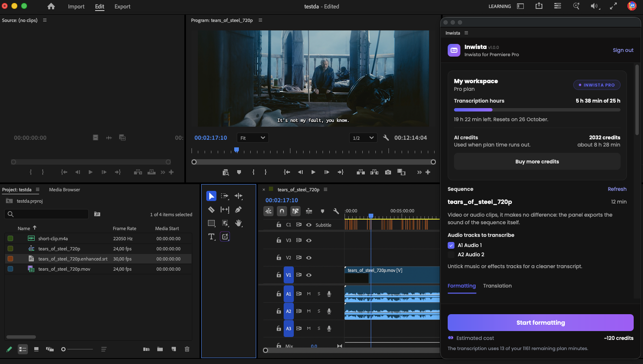Open the Media Browser tab

pyautogui.click(x=64, y=190)
